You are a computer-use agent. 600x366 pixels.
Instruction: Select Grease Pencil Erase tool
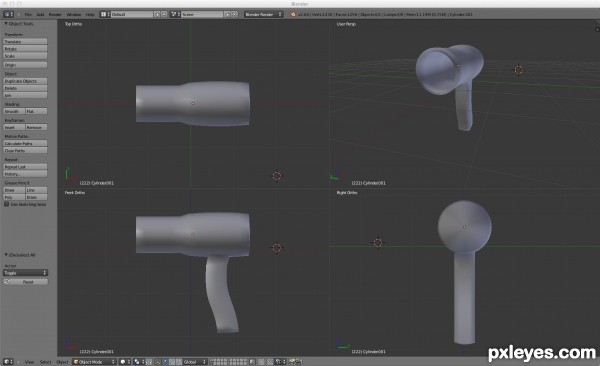coord(36,198)
